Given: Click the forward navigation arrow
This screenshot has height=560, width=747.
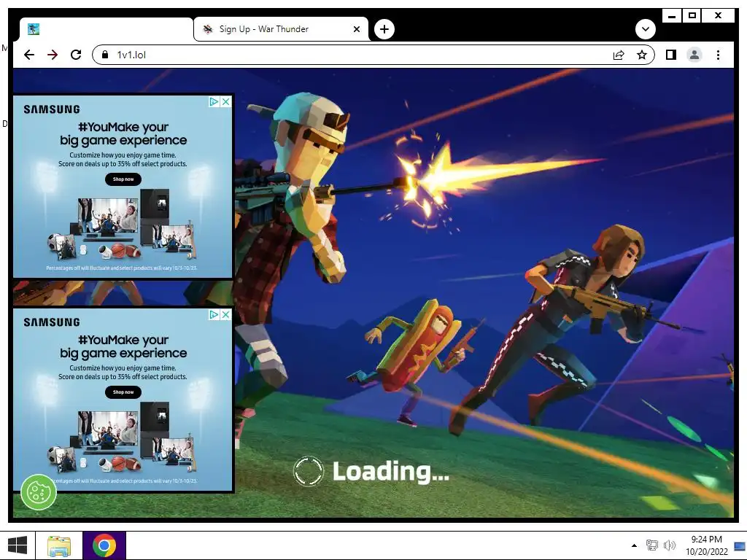Looking at the screenshot, I should 53,55.
